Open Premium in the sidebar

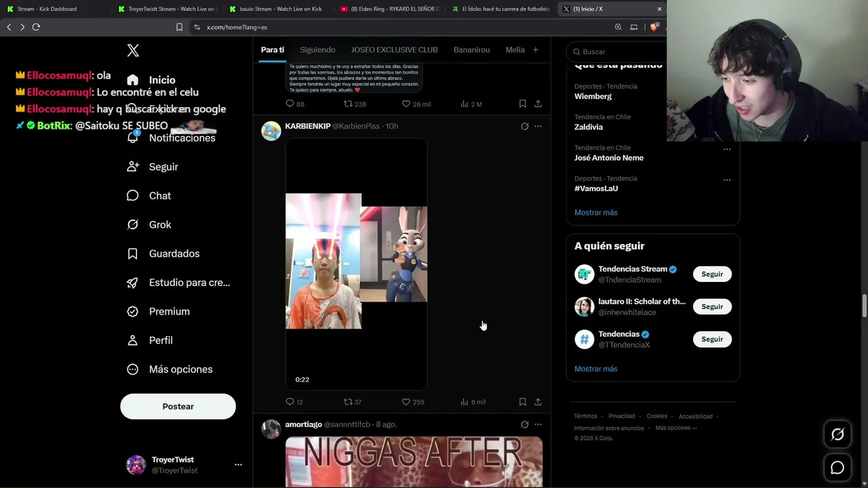[158, 311]
